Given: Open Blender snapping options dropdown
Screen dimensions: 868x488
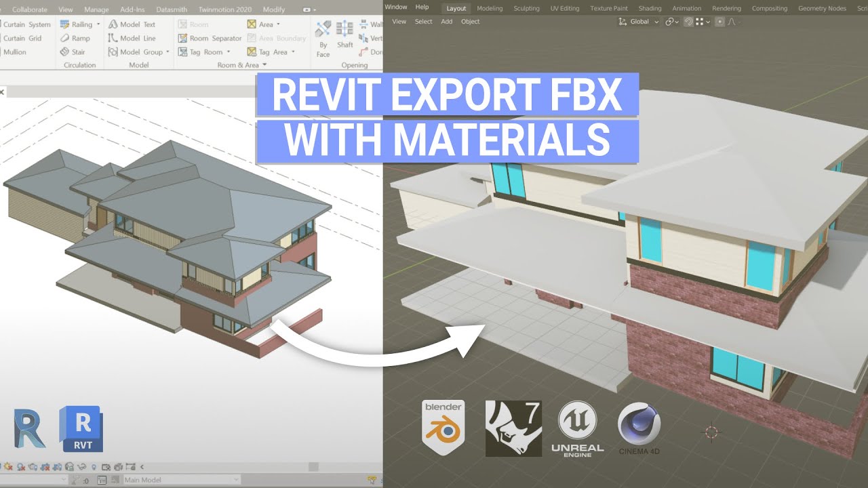Looking at the screenshot, I should click(x=704, y=22).
